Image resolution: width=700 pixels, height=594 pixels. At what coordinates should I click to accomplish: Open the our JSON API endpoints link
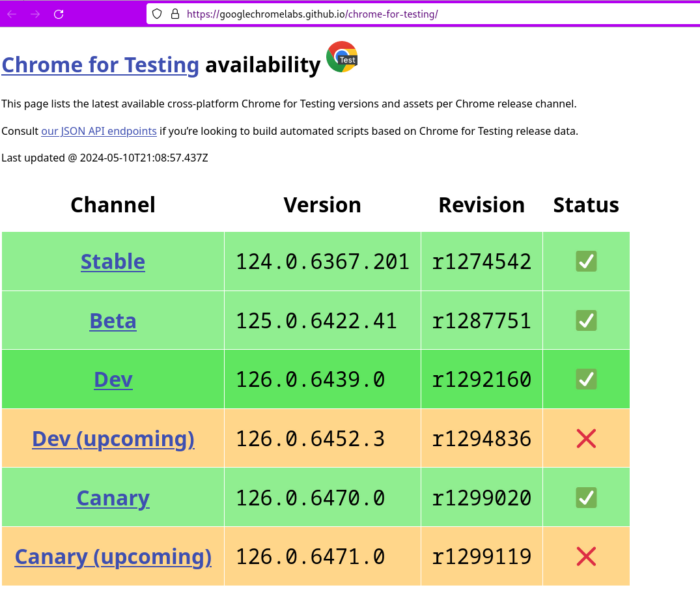(99, 131)
